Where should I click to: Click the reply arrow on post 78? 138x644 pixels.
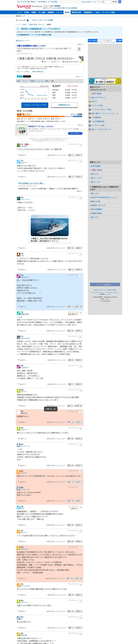[x=19, y=155]
